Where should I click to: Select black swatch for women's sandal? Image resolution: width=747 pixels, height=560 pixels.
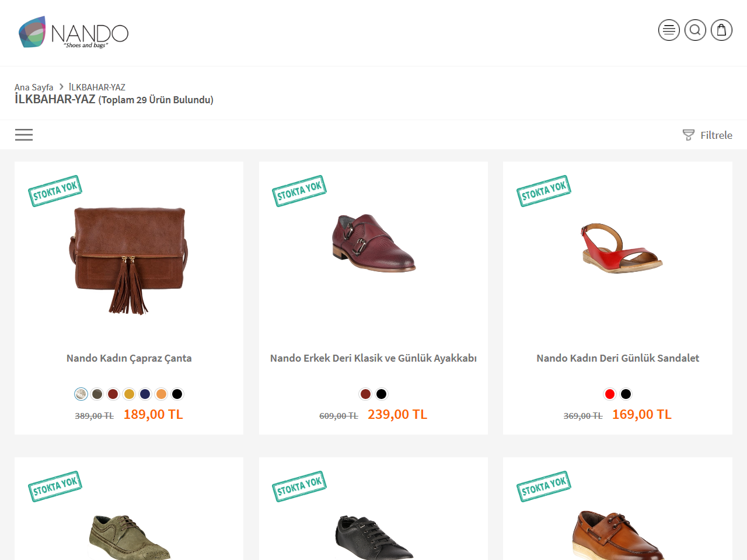click(626, 394)
